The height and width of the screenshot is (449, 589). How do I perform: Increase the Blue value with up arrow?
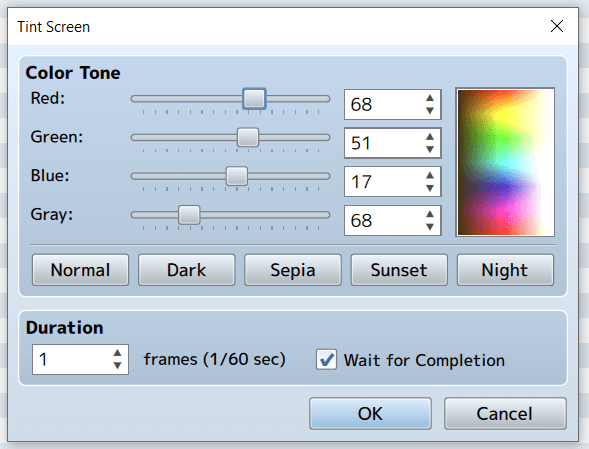(x=430, y=175)
